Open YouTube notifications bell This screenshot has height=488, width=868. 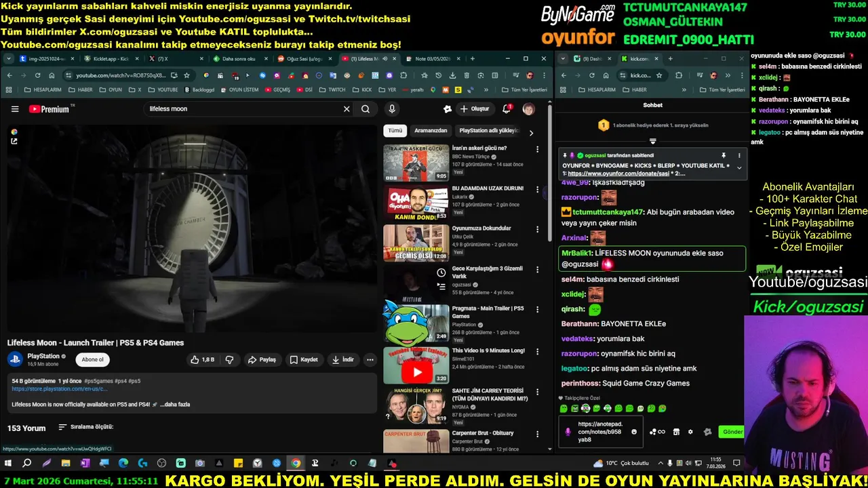(x=507, y=108)
